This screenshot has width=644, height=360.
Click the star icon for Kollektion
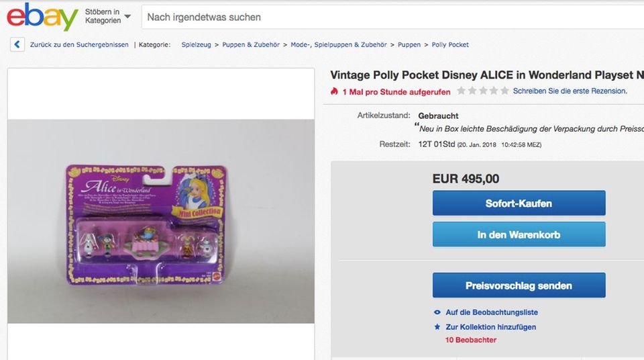point(437,327)
